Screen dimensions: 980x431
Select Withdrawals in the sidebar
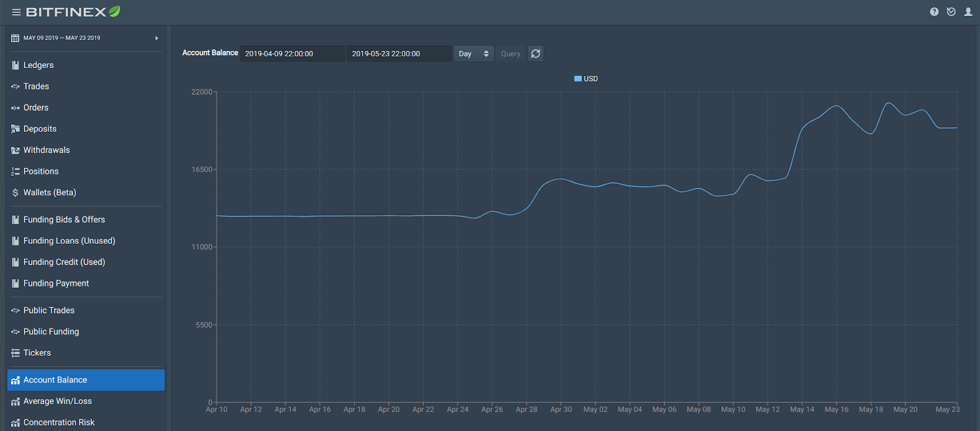[47, 150]
